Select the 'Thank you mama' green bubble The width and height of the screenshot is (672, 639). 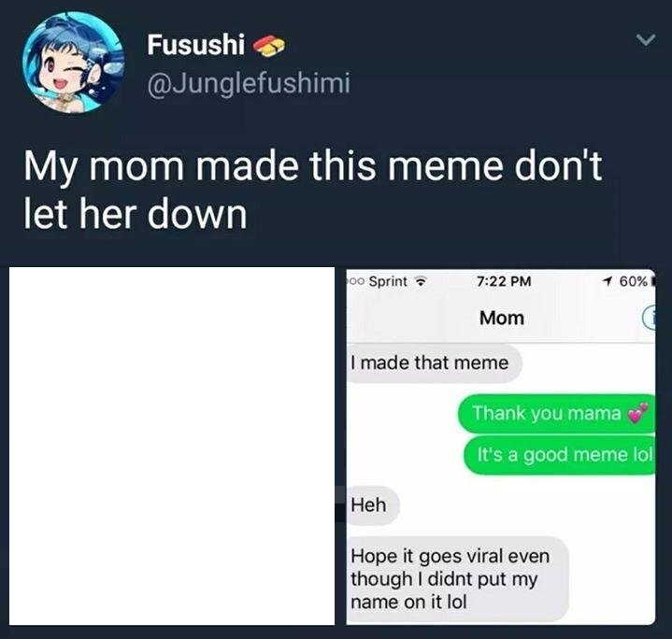pyautogui.click(x=556, y=414)
